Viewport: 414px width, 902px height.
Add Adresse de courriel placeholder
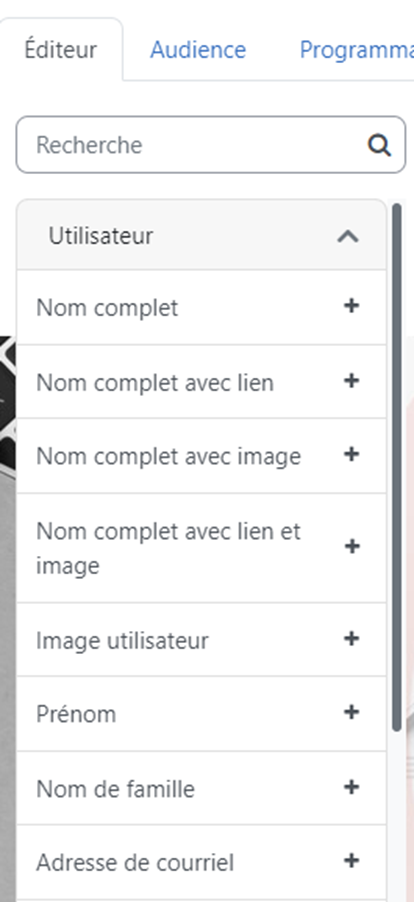(351, 861)
